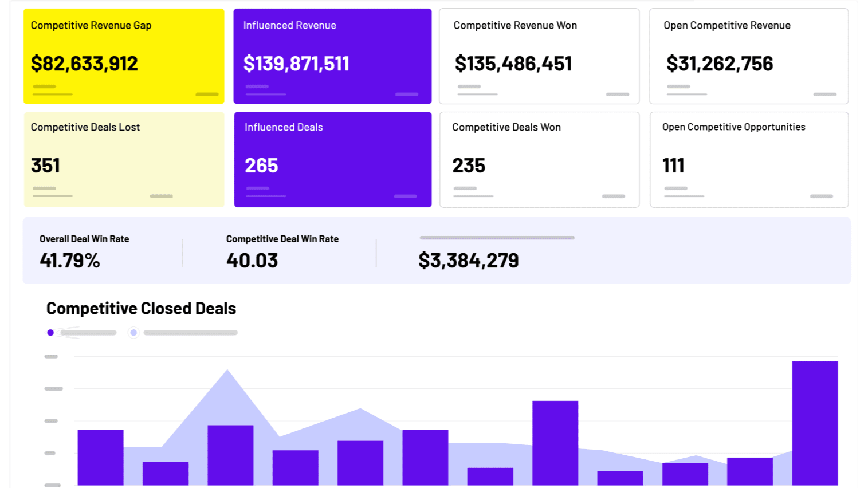This screenshot has height=488, width=868.
Task: Click the Competitive Revenue Won heading
Action: pyautogui.click(x=515, y=25)
